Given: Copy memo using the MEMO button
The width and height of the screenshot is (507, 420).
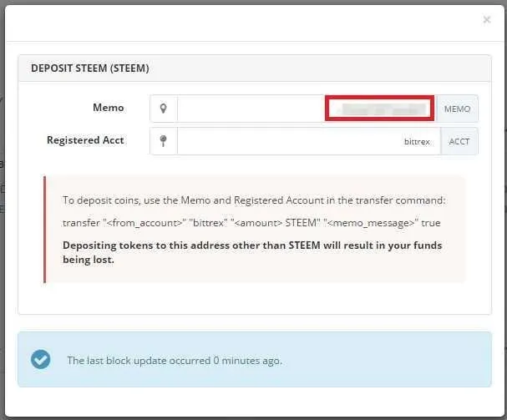Looking at the screenshot, I should [457, 109].
